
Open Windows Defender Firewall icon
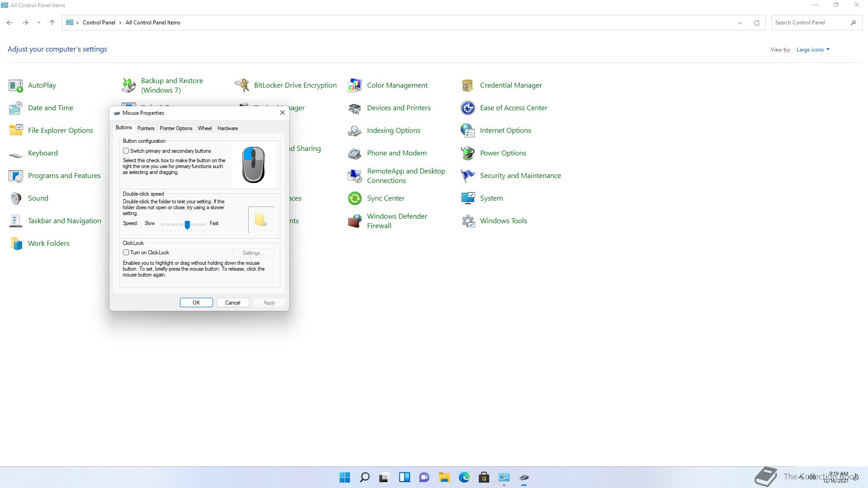coord(355,221)
